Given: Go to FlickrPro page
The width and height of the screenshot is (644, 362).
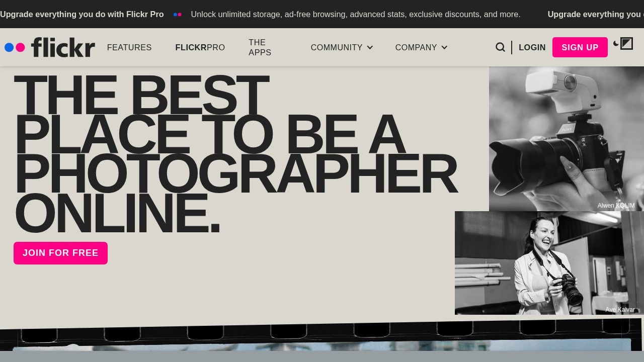Looking at the screenshot, I should point(200,47).
